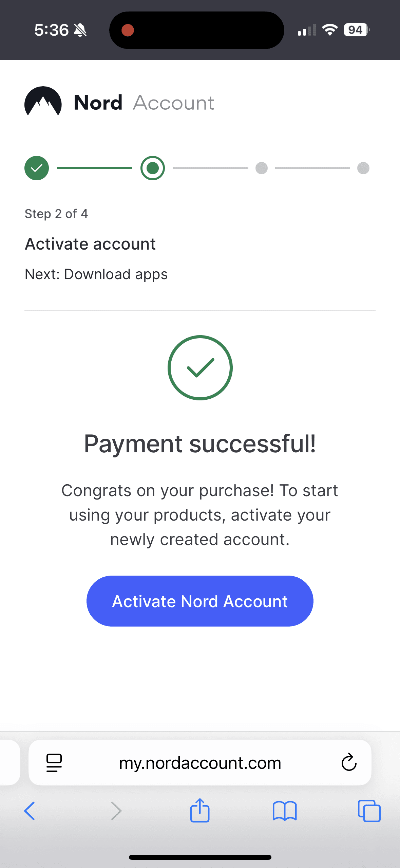Viewport: 400px width, 868px height.
Task: Tap completed first step checkmark
Action: (37, 168)
